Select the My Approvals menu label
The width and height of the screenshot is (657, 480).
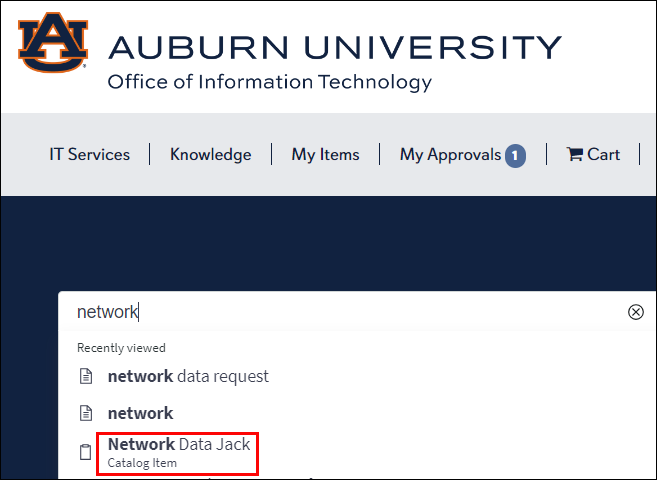point(450,154)
